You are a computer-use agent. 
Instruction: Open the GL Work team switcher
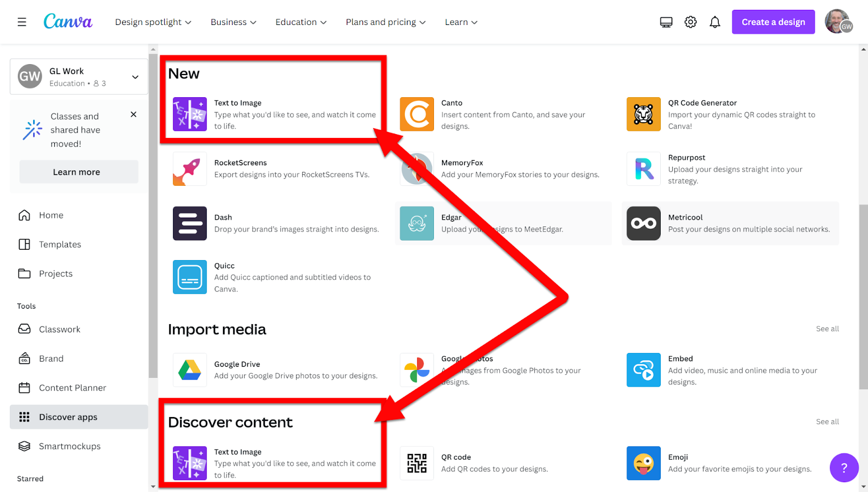coord(79,77)
